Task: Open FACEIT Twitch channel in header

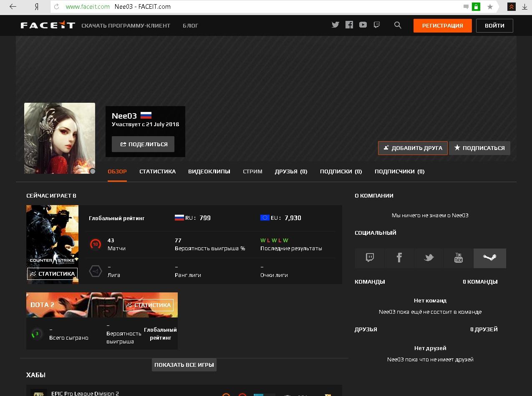Action: tap(377, 25)
